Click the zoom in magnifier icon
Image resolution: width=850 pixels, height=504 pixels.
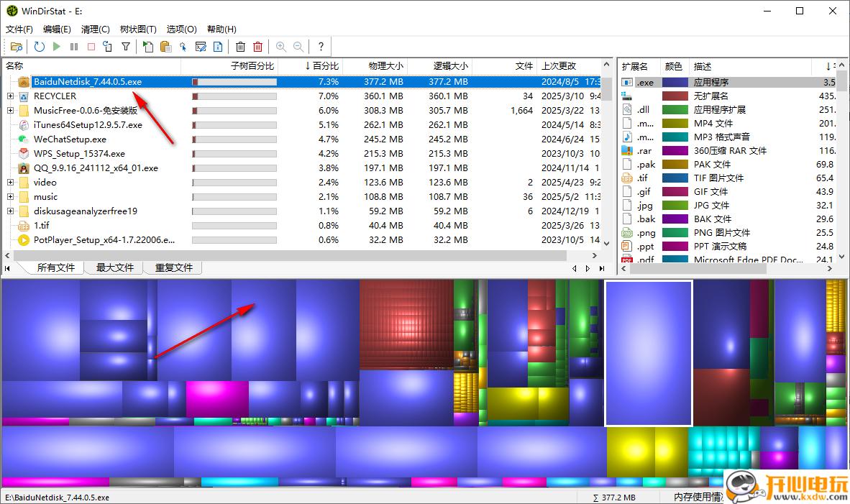coord(280,47)
